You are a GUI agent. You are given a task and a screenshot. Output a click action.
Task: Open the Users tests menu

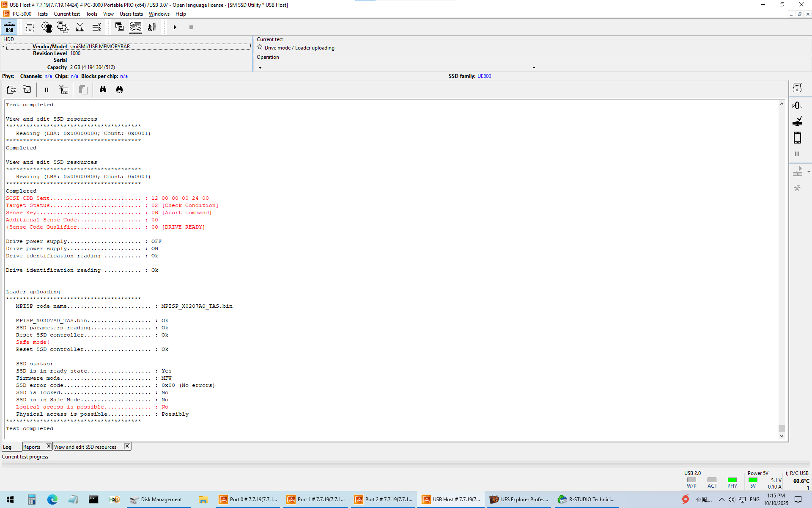point(131,14)
